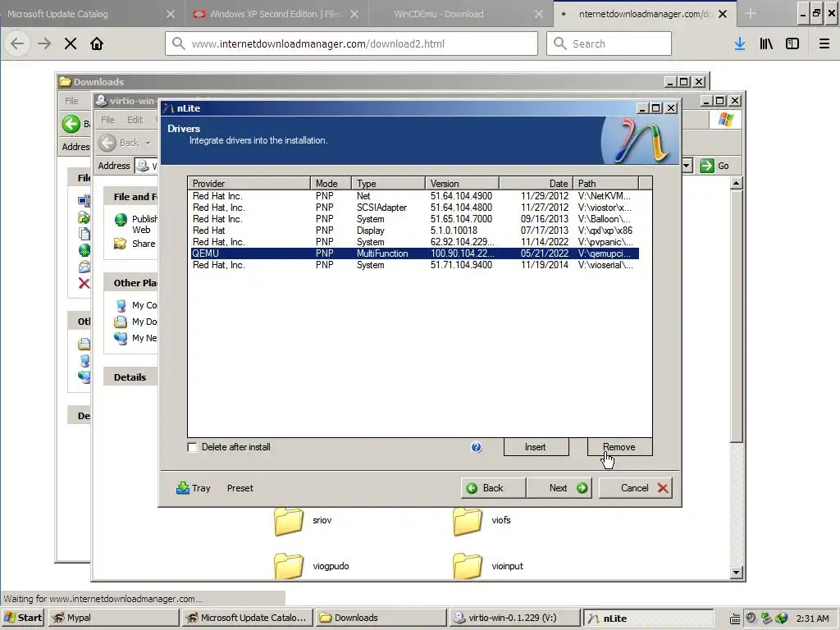Open the browser hamburger menu
This screenshot has height=630, width=840.
pos(824,43)
